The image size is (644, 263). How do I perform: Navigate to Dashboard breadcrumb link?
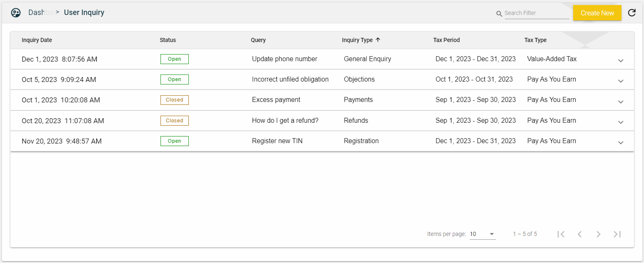point(41,12)
